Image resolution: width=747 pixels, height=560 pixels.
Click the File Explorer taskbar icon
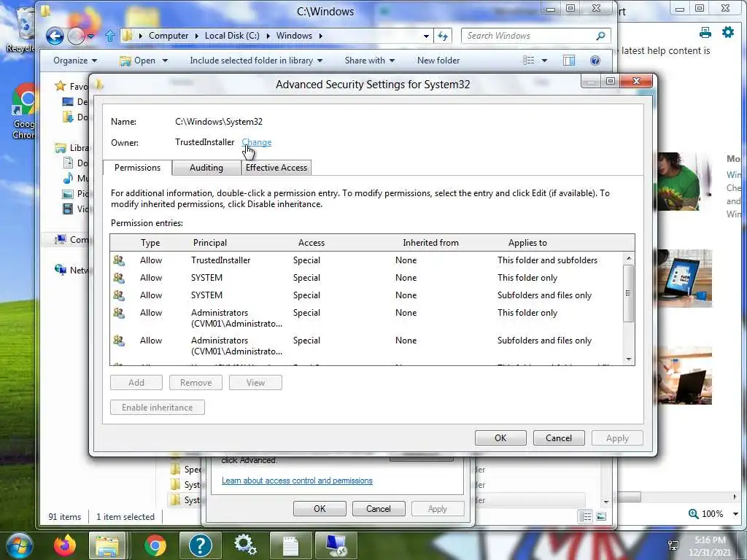tap(107, 545)
